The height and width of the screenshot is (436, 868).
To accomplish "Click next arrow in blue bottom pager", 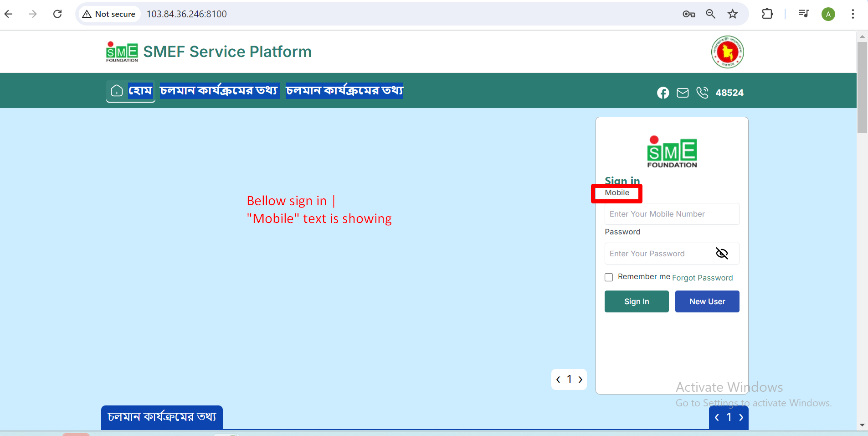I will click(x=741, y=417).
